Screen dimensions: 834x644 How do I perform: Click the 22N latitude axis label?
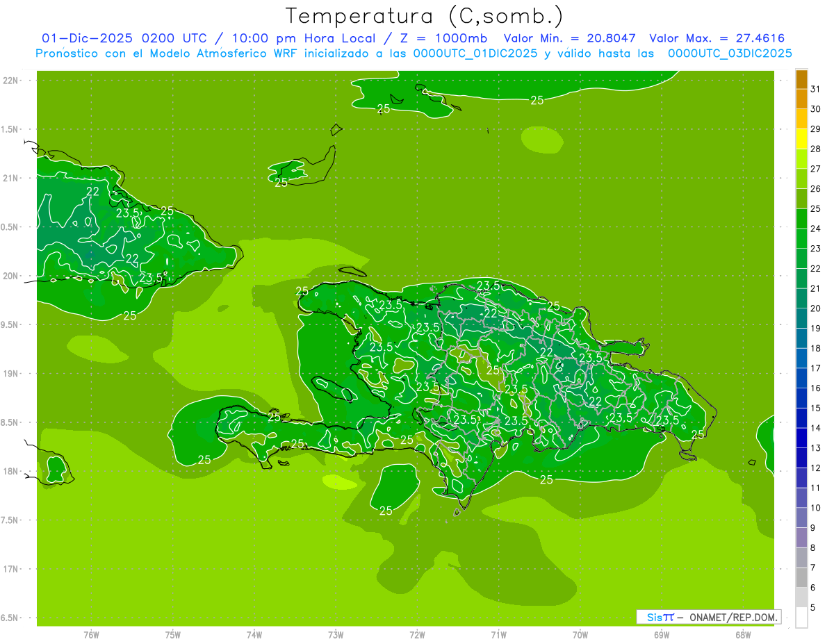pos(11,81)
